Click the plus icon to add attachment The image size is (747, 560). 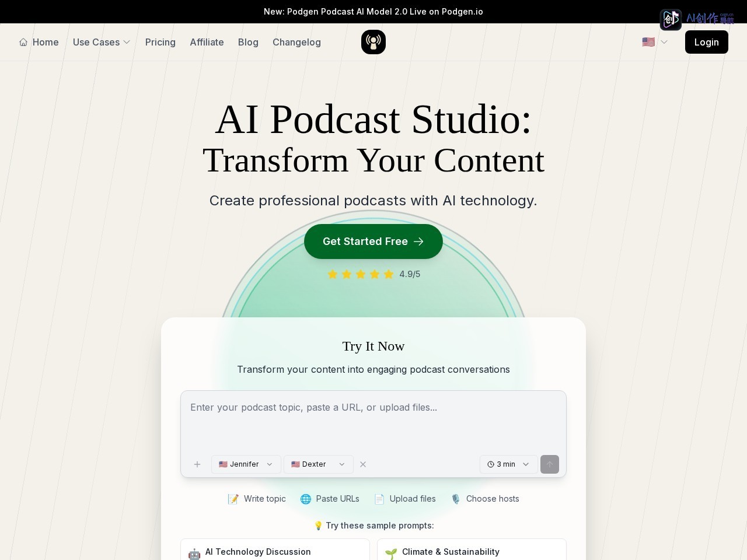[197, 464]
